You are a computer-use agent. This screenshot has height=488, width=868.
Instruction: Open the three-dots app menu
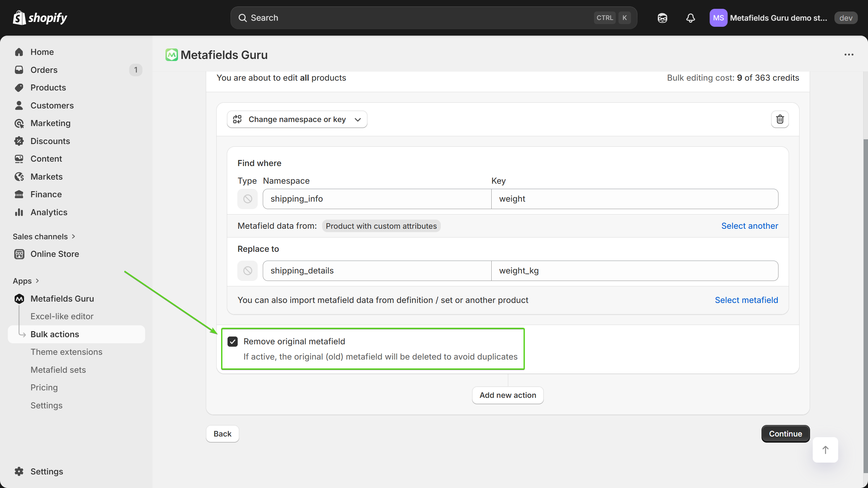[x=849, y=55]
